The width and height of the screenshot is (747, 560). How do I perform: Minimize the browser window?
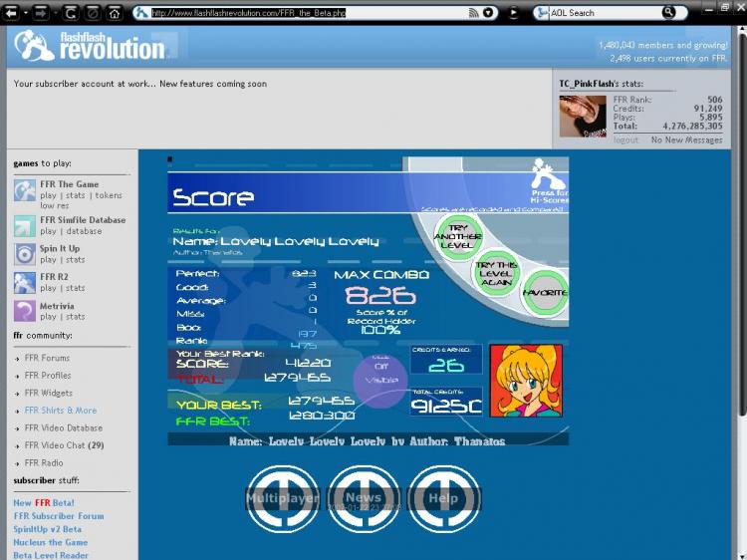point(708,9)
